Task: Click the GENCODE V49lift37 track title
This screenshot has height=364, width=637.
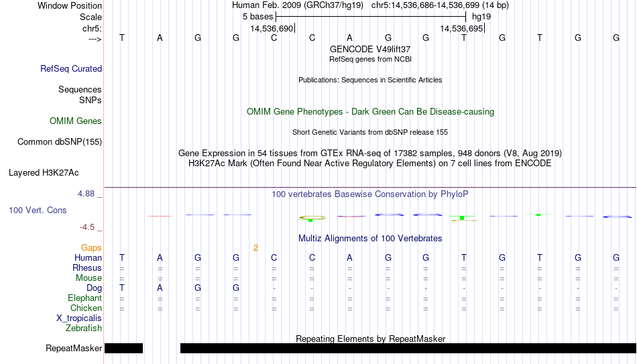Action: click(x=370, y=49)
